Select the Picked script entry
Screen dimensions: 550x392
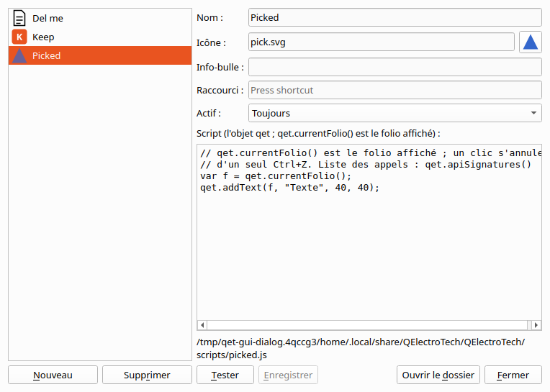pos(100,55)
